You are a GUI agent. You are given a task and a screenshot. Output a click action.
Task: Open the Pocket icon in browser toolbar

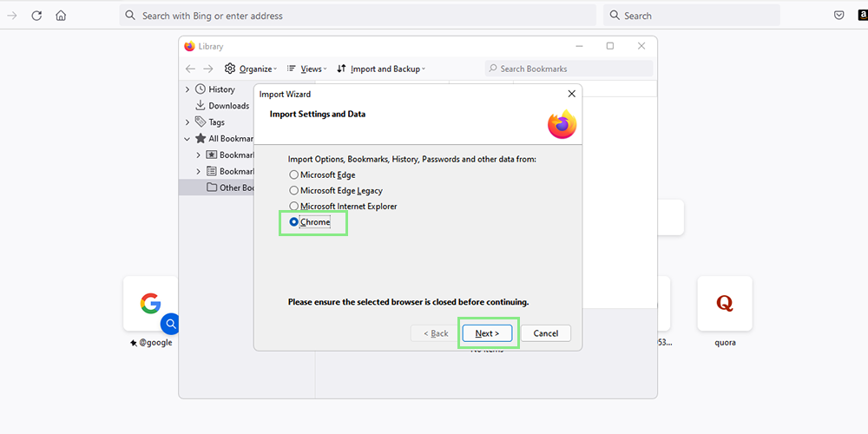coord(839,16)
